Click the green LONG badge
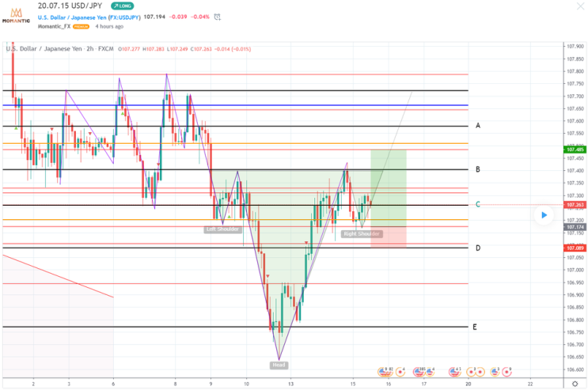588x390 pixels. coord(122,6)
